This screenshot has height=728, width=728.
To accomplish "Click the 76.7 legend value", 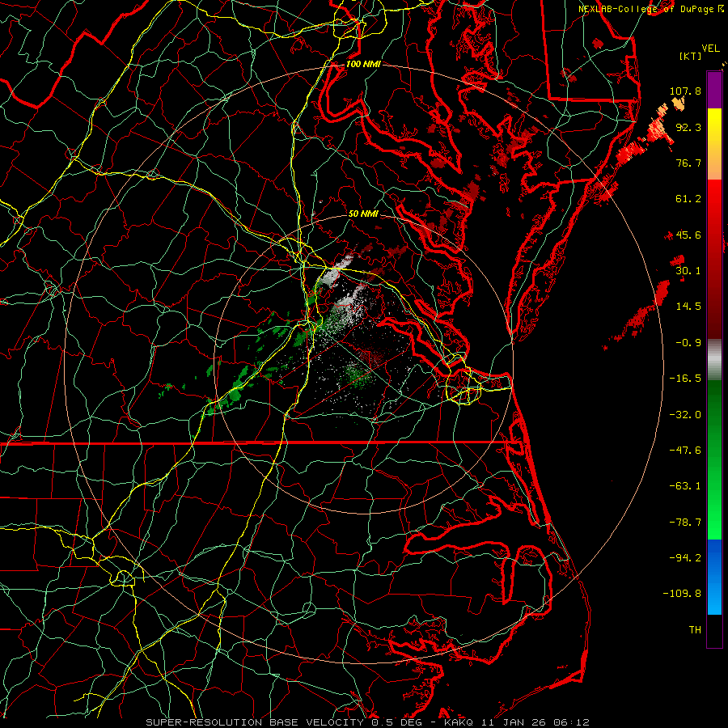I will point(688,163).
